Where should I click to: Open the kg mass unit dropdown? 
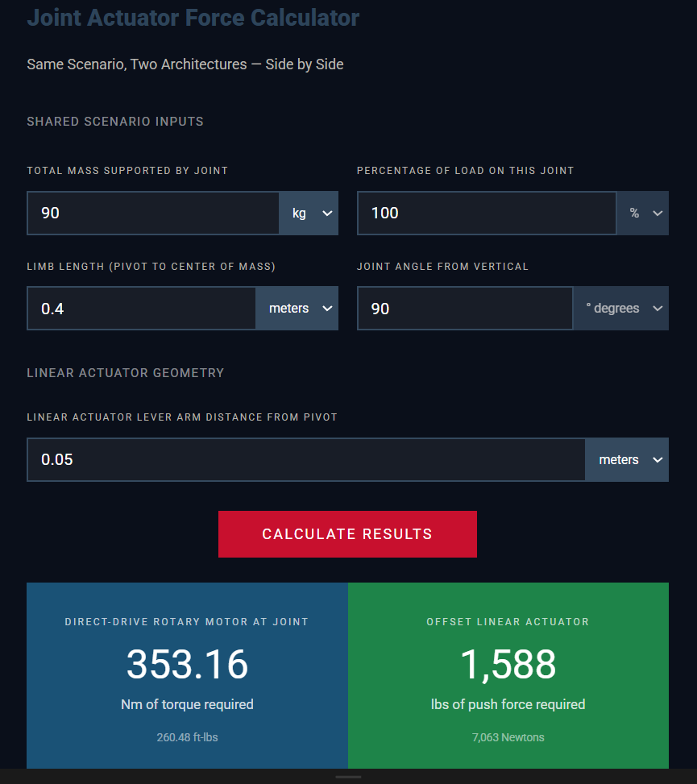click(309, 213)
